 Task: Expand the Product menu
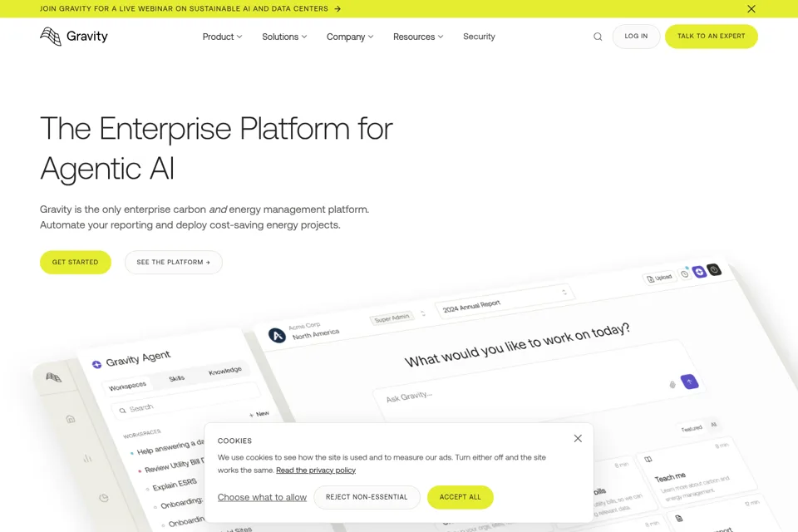click(x=222, y=37)
